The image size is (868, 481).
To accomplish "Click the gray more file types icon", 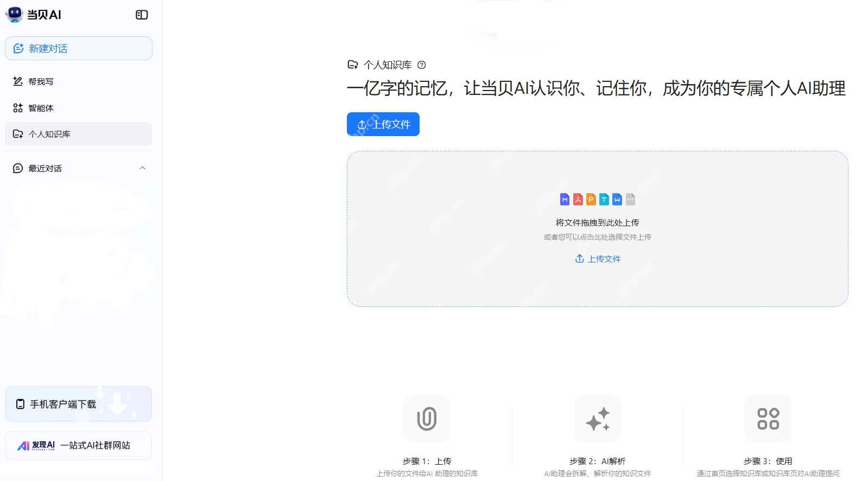I will coord(630,200).
